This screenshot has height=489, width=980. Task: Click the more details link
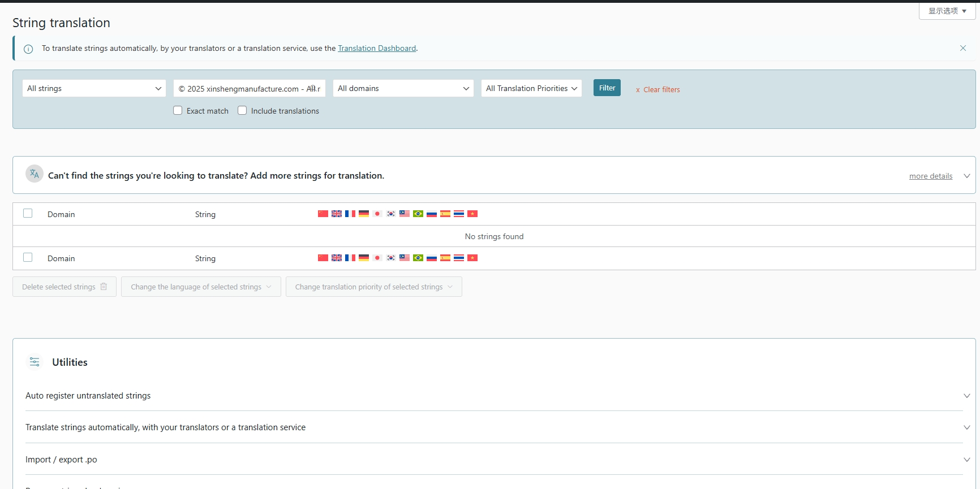(931, 176)
